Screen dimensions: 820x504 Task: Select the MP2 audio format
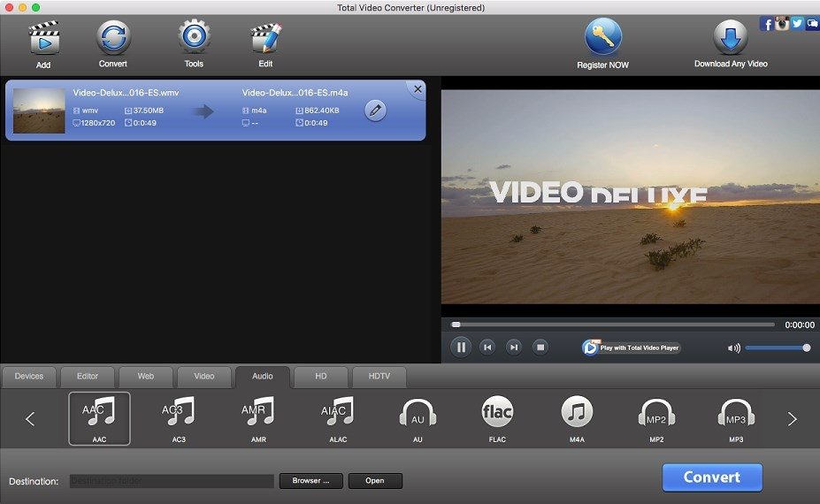[x=656, y=419]
